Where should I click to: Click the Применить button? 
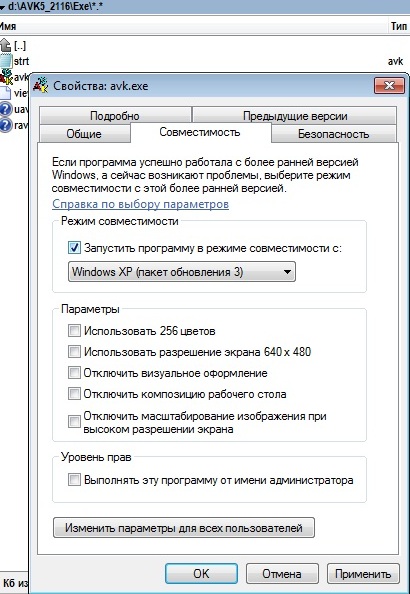pos(363,574)
